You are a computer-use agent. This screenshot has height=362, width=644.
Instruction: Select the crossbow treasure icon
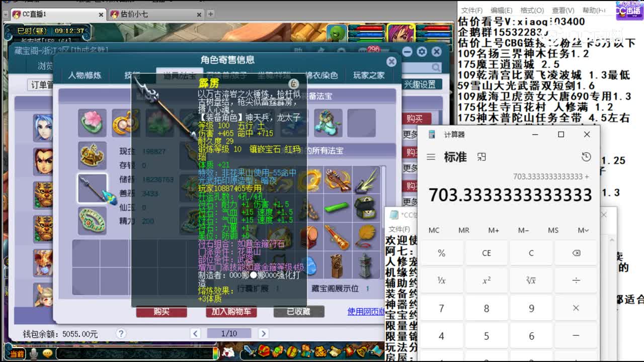click(338, 180)
